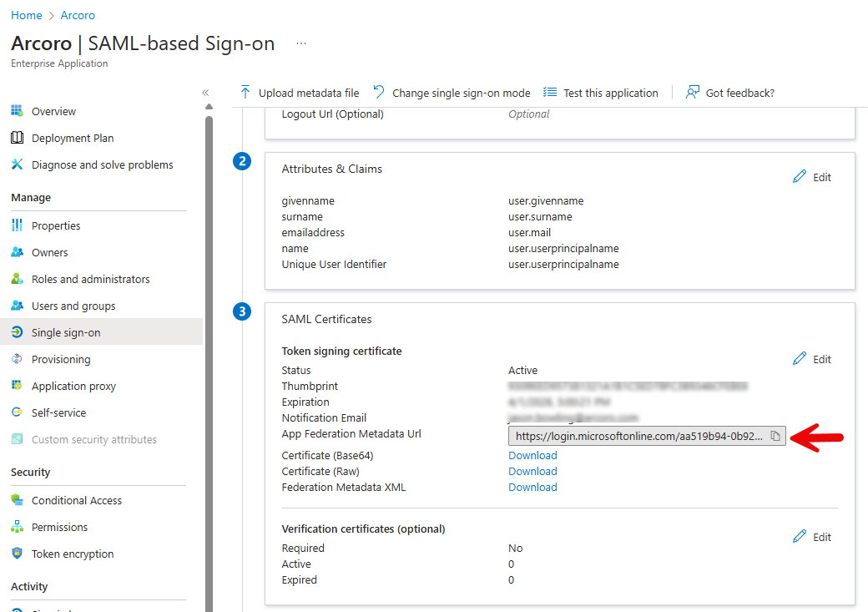Click Change single sign-on mode command
868x612 pixels.
click(x=452, y=93)
